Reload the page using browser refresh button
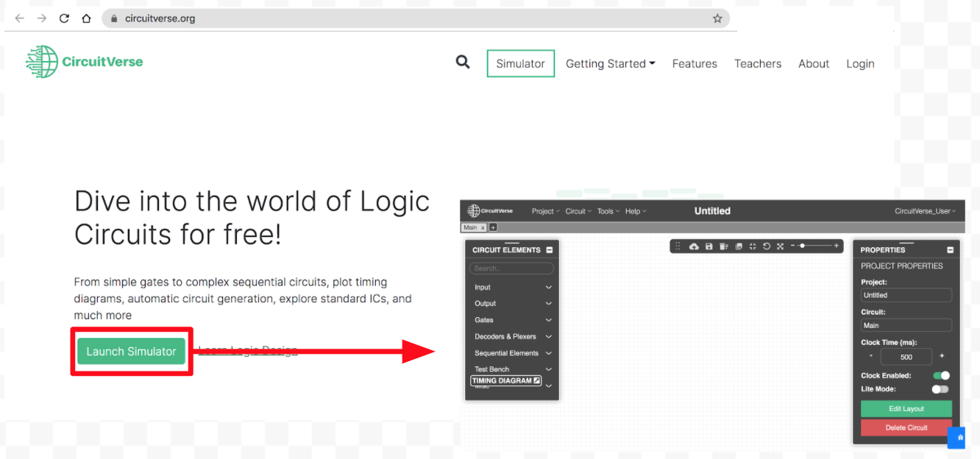This screenshot has width=980, height=459. click(64, 18)
